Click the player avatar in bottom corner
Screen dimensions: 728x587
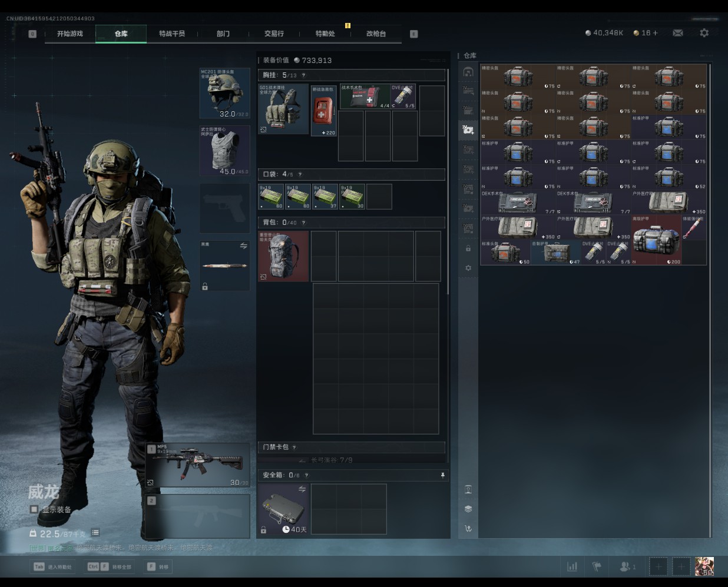(704, 566)
